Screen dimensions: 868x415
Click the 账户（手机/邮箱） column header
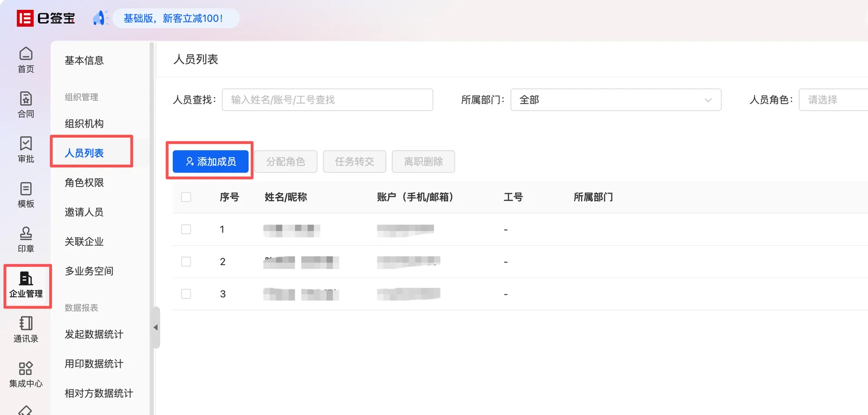tap(415, 197)
